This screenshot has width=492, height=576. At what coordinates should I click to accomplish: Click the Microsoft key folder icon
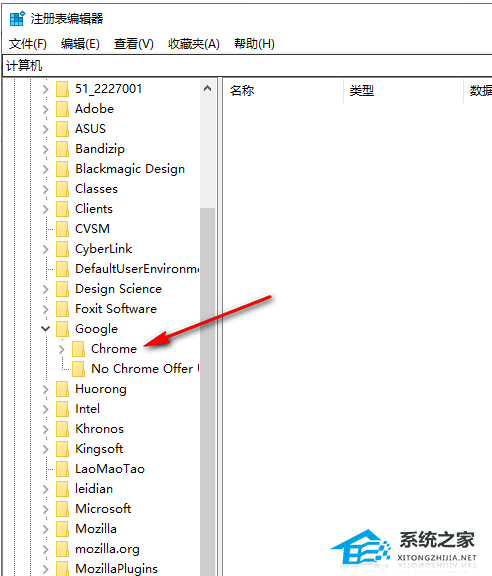click(62, 509)
